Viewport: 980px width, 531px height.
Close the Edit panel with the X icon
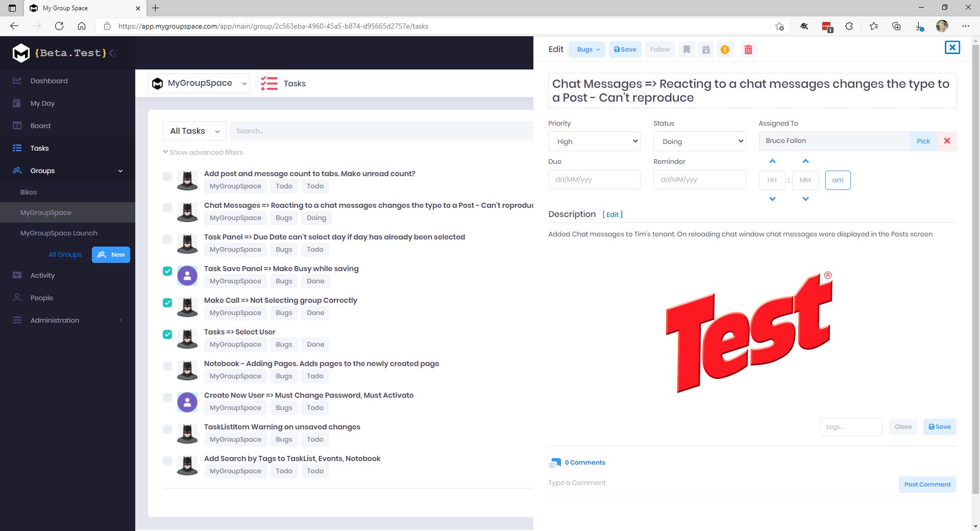952,47
